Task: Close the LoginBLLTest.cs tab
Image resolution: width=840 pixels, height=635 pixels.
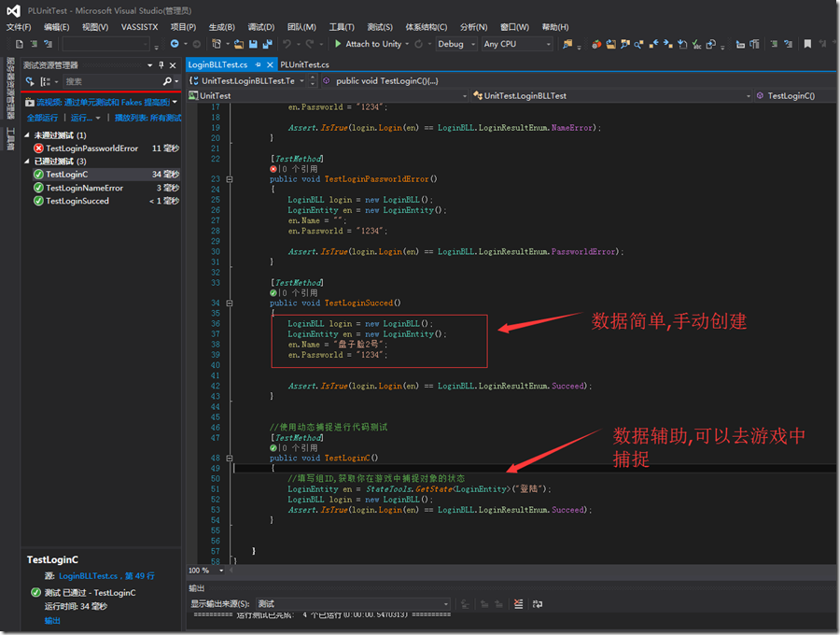Action: 270,64
